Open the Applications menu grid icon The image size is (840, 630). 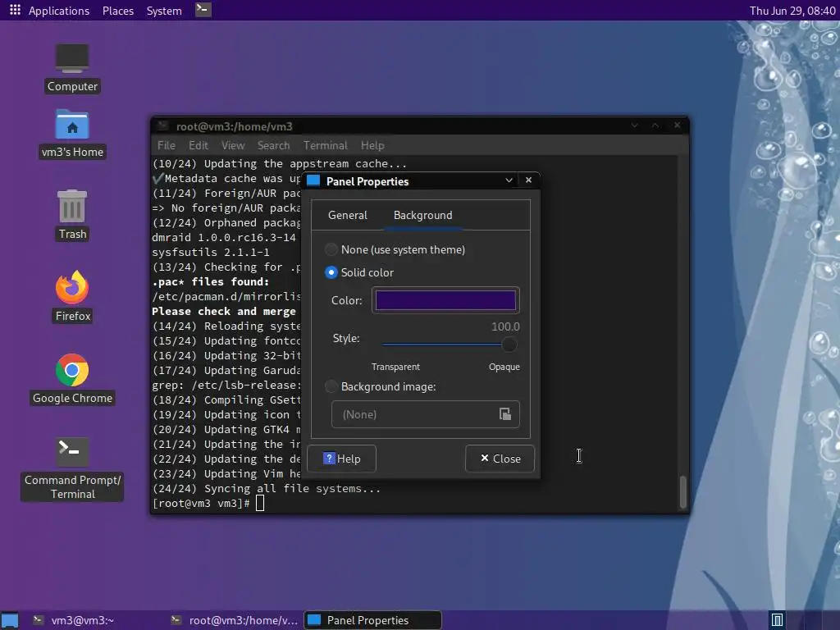(15, 10)
